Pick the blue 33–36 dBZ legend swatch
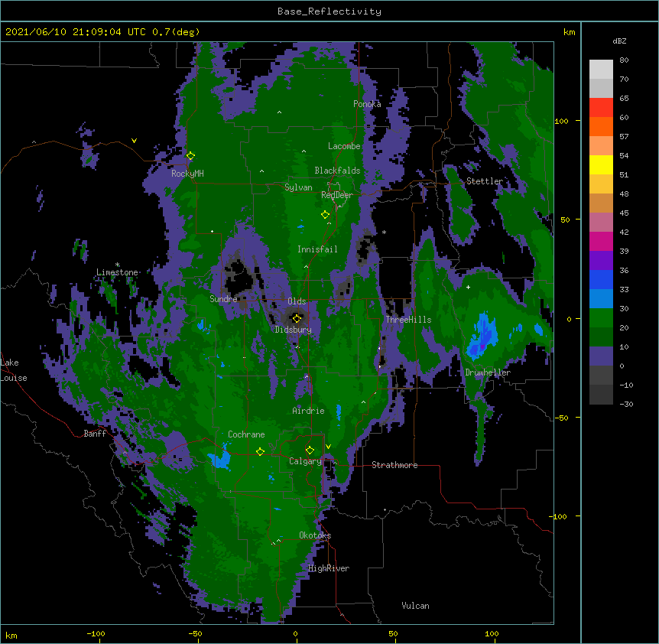This screenshot has height=644, width=659. tap(601, 279)
